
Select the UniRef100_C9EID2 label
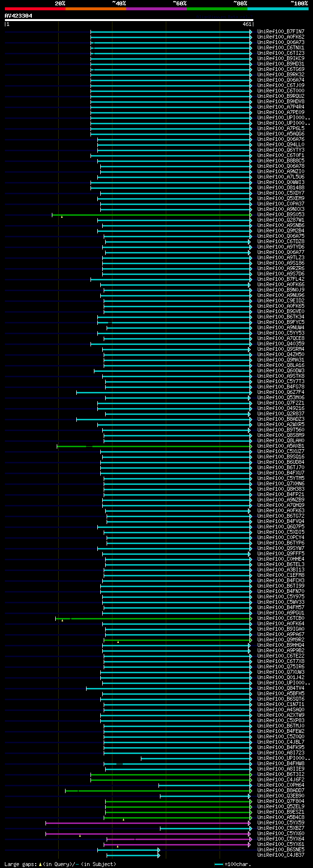click(281, 301)
